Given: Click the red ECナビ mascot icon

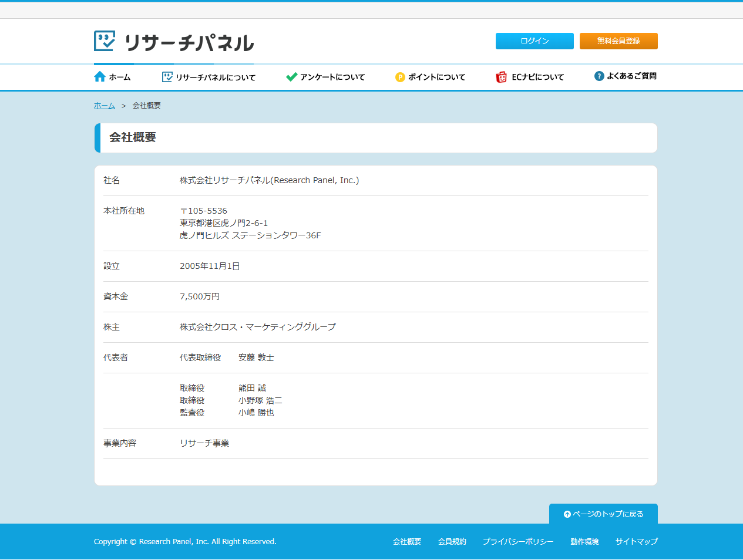Looking at the screenshot, I should (x=501, y=77).
